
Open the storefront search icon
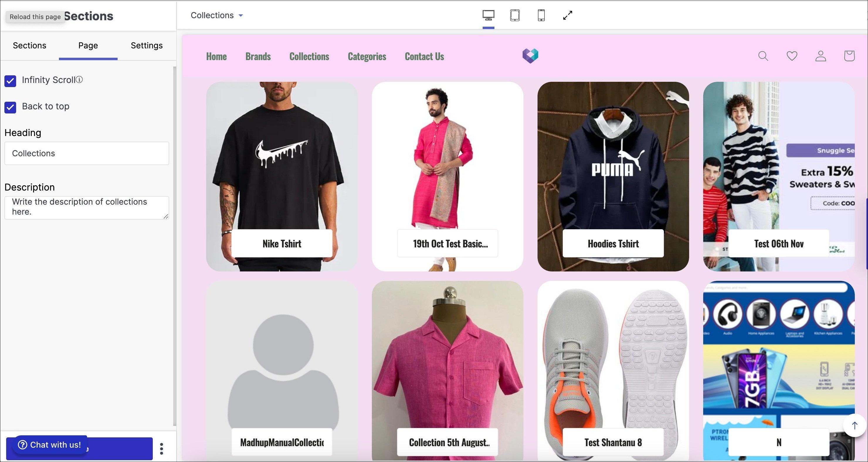click(x=763, y=56)
